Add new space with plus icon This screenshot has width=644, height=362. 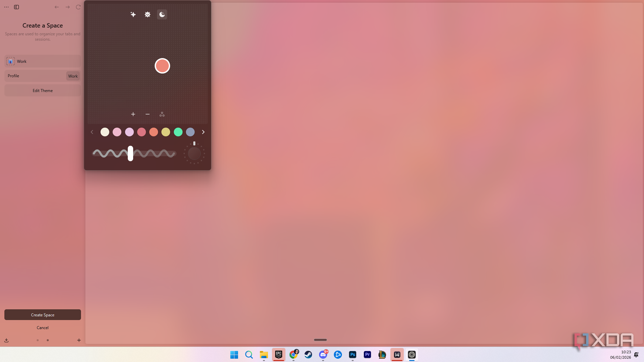tap(79, 340)
